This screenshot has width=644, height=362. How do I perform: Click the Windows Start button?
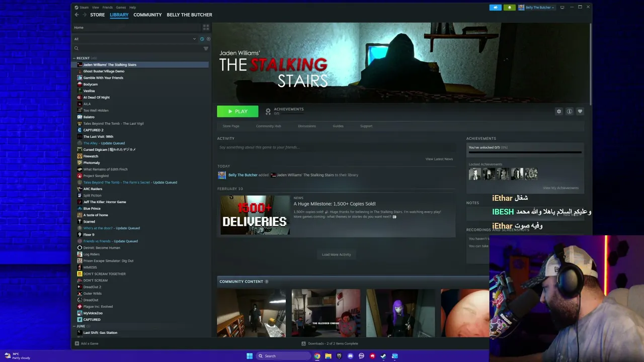[x=250, y=356]
